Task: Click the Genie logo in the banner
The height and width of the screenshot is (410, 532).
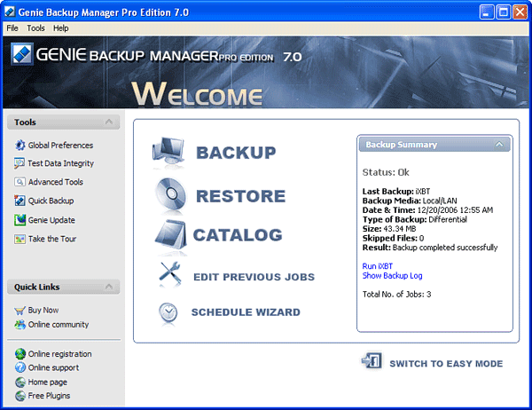Action: (21, 53)
